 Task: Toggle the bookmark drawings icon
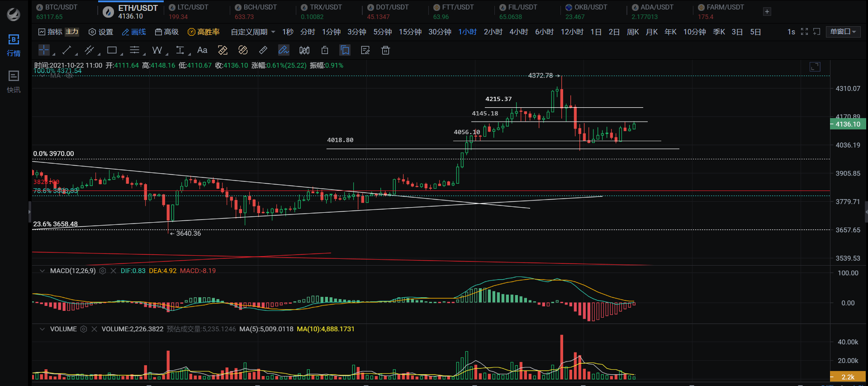tap(345, 50)
